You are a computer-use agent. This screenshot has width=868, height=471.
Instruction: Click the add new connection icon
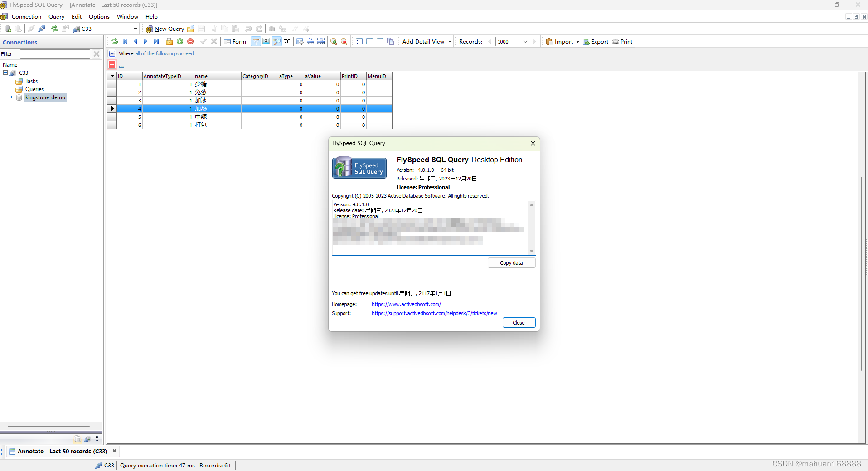coord(8,29)
